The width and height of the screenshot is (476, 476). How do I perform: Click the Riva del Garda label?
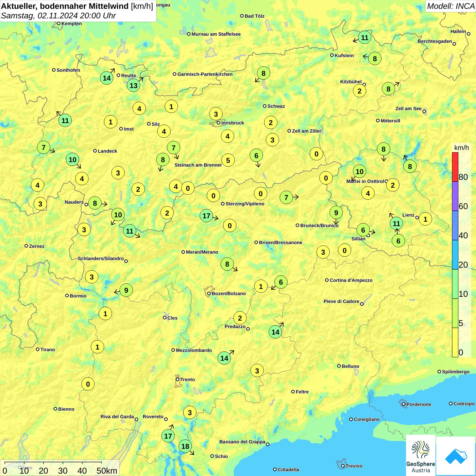tap(117, 417)
